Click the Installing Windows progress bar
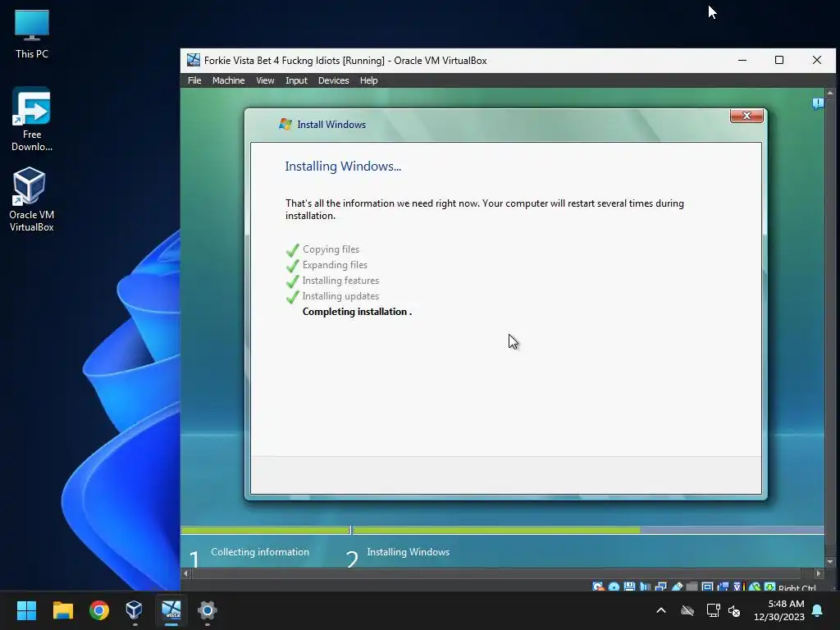Viewport: 840px width, 630px height. point(588,531)
